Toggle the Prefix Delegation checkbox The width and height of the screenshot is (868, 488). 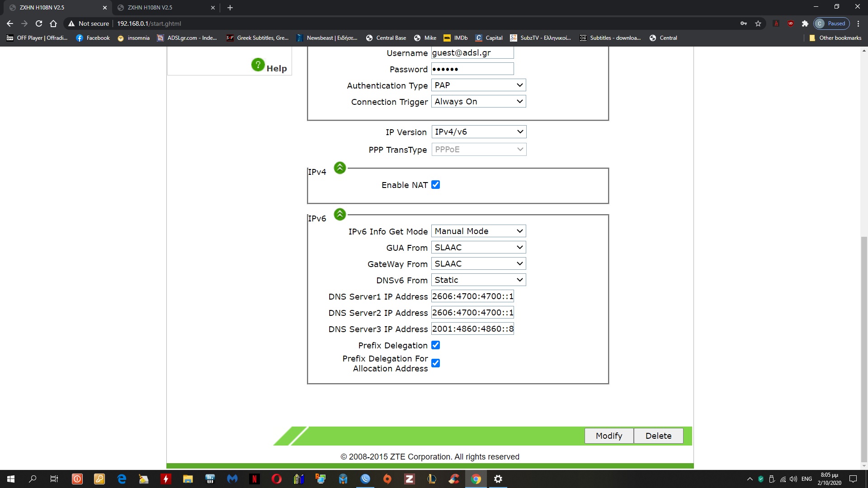tap(435, 345)
